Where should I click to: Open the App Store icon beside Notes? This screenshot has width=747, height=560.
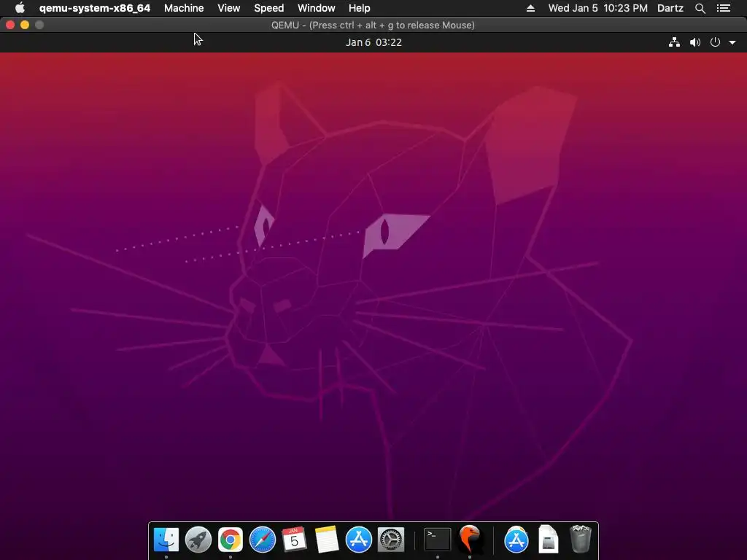point(358,540)
